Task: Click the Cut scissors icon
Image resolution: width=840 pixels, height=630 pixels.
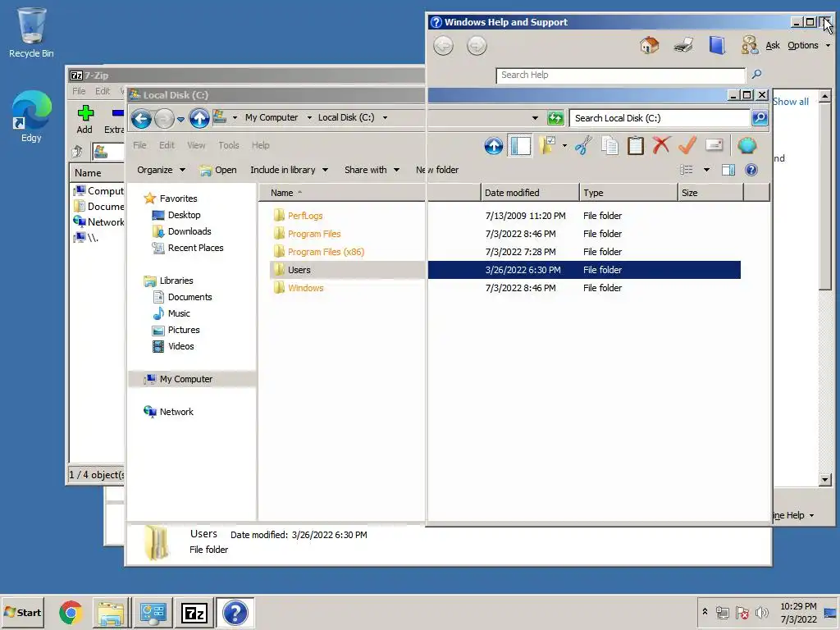Action: pos(583,146)
